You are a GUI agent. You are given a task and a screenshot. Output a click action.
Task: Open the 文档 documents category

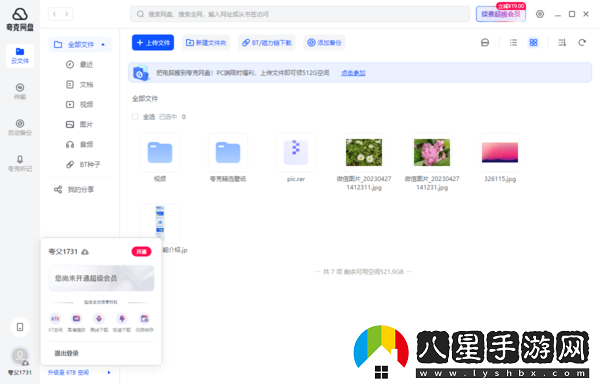80,85
